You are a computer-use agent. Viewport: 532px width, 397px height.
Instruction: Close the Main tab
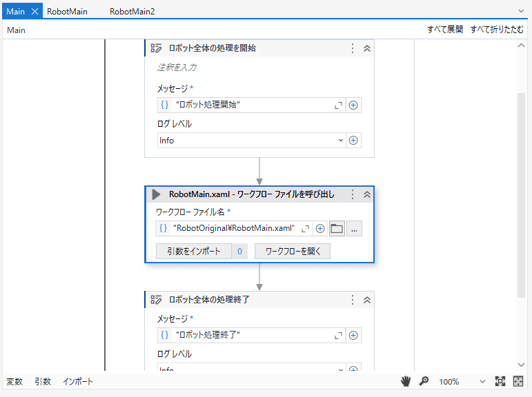[x=35, y=12]
